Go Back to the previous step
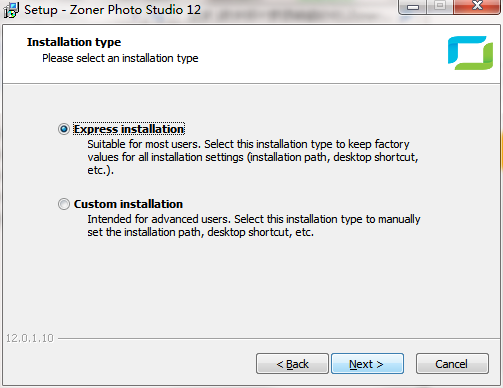503x388 pixels. pos(292,364)
